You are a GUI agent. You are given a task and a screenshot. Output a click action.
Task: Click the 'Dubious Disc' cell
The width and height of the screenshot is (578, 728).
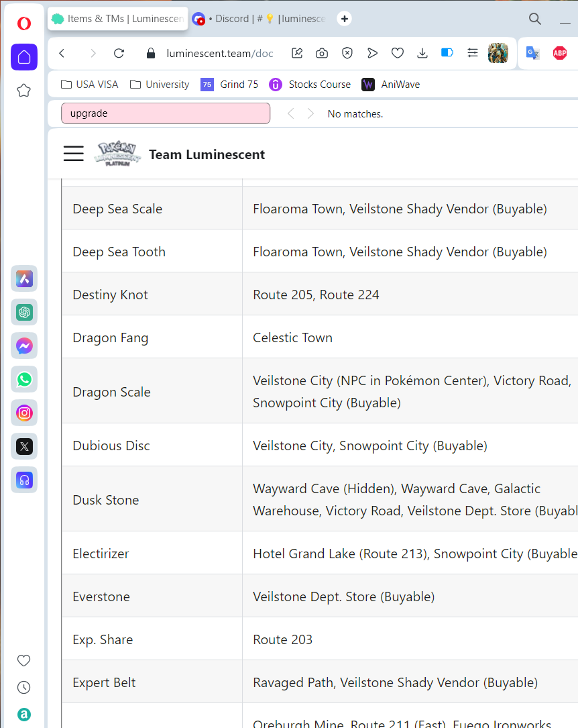pos(152,445)
